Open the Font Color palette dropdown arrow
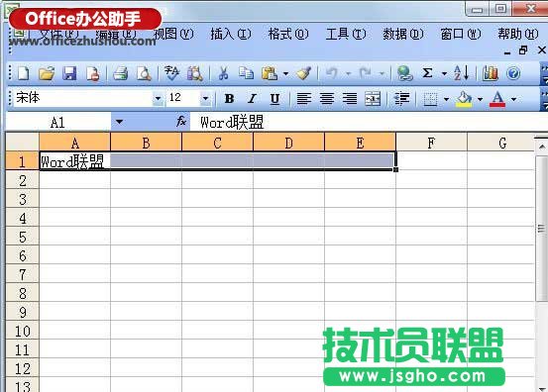 (513, 99)
